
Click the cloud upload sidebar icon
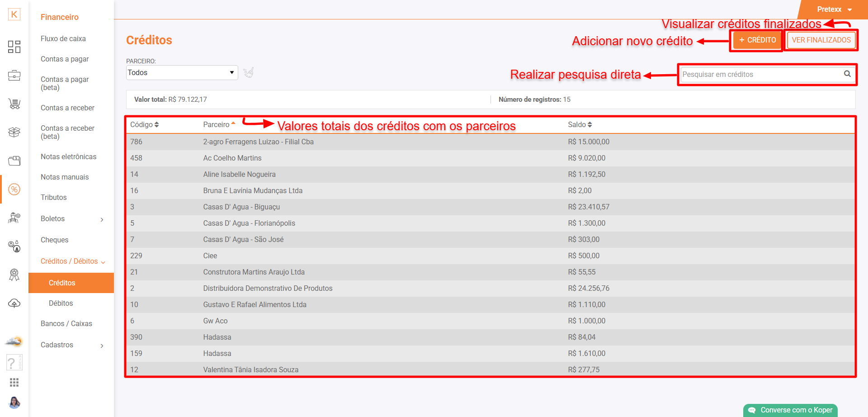click(x=14, y=303)
